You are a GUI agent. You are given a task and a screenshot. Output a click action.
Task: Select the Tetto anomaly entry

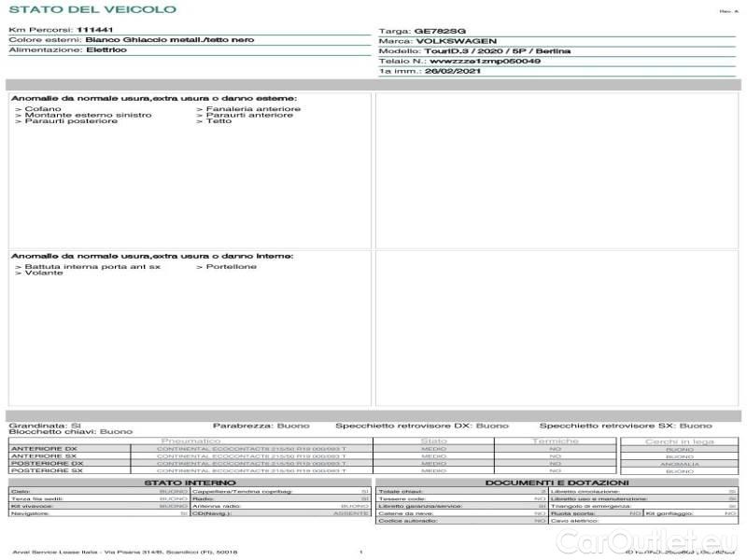pos(218,121)
